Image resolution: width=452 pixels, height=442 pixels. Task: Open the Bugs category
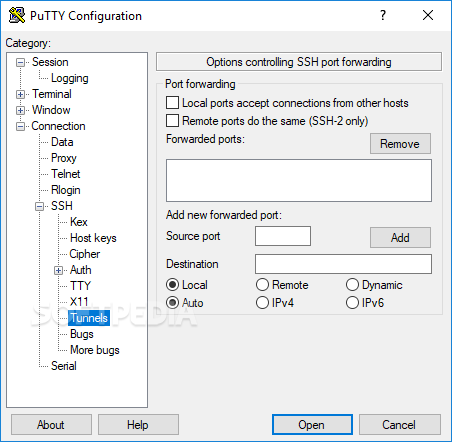[x=82, y=334]
